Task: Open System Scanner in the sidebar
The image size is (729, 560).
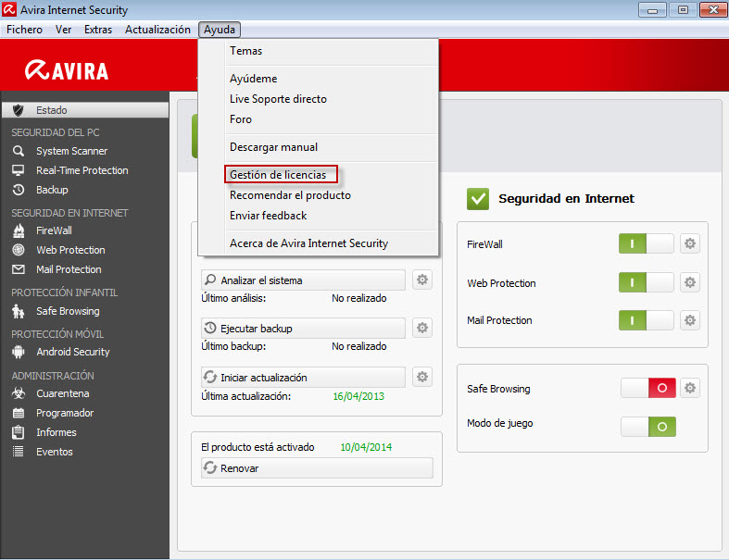Action: point(71,151)
